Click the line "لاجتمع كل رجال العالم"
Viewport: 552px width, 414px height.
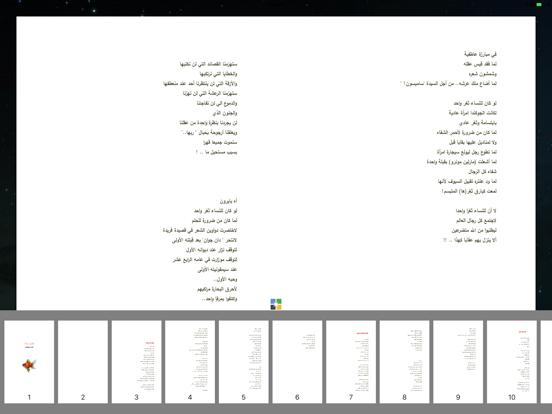(476, 220)
